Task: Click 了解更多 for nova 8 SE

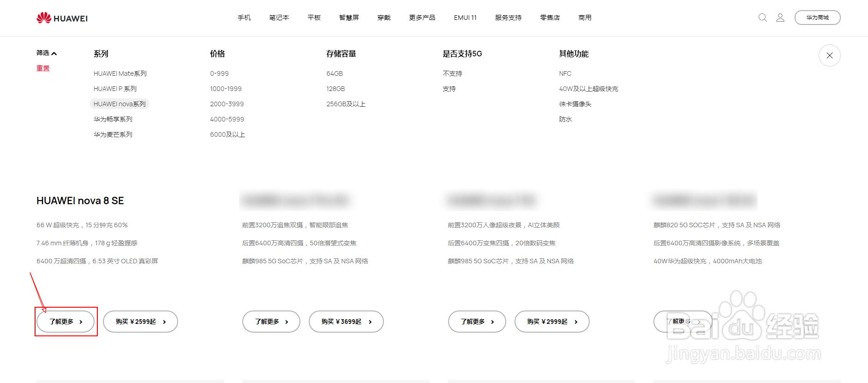Action: 66,322
